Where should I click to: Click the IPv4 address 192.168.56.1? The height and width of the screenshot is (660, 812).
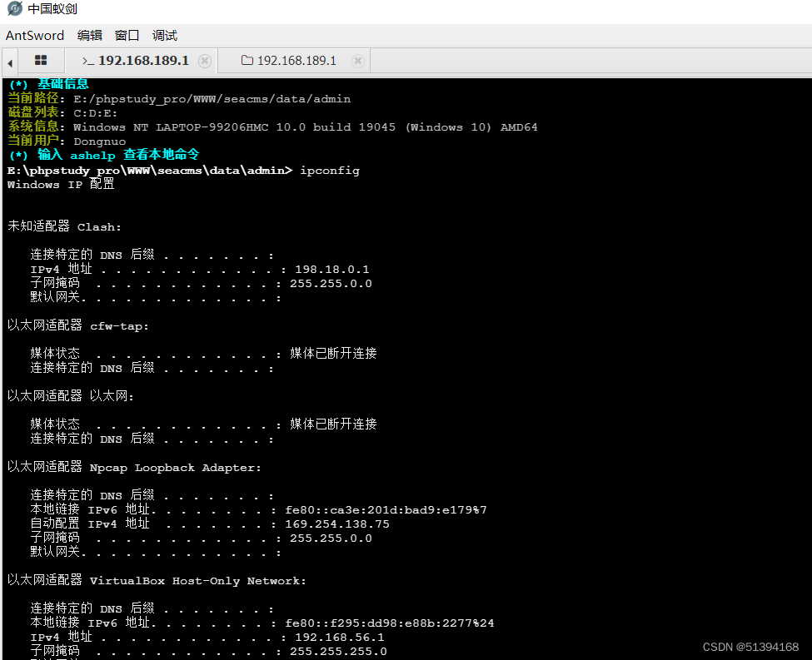(x=340, y=638)
